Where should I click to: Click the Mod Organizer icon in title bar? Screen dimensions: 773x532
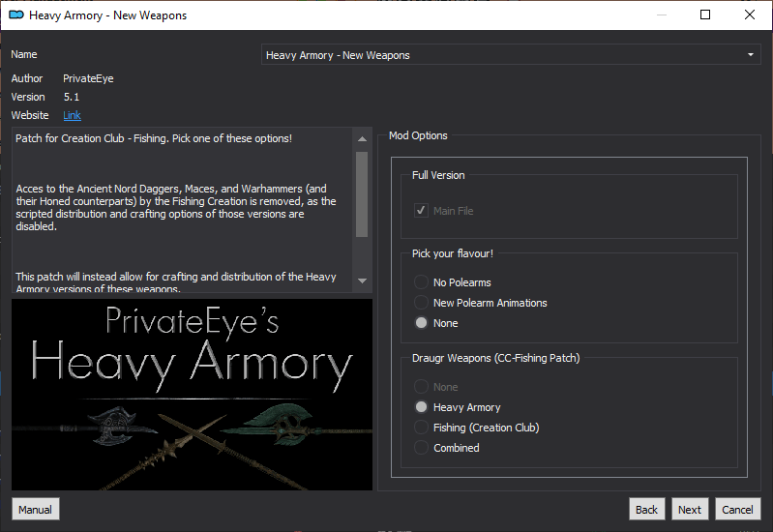click(16, 15)
